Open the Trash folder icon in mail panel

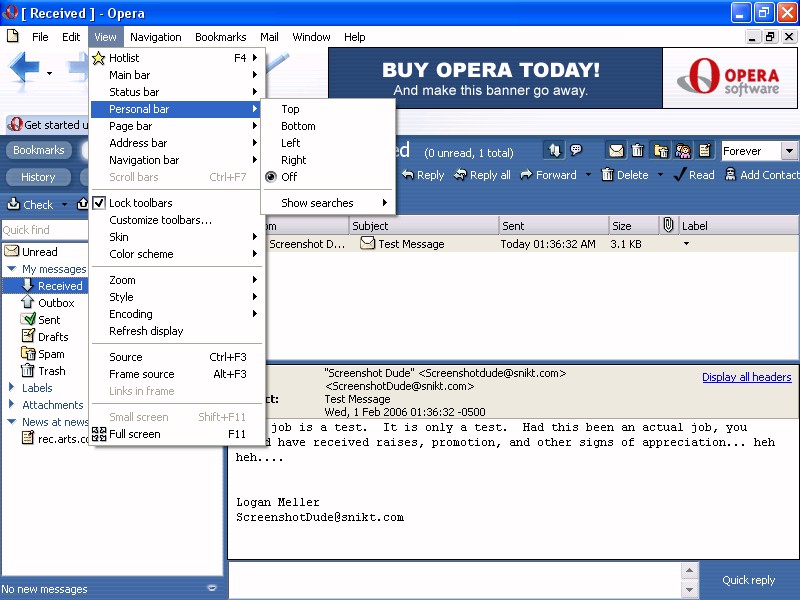point(29,371)
